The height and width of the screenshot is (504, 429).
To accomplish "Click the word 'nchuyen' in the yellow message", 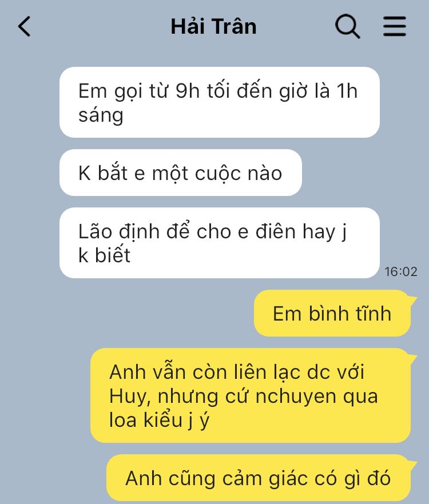I will click(296, 397).
